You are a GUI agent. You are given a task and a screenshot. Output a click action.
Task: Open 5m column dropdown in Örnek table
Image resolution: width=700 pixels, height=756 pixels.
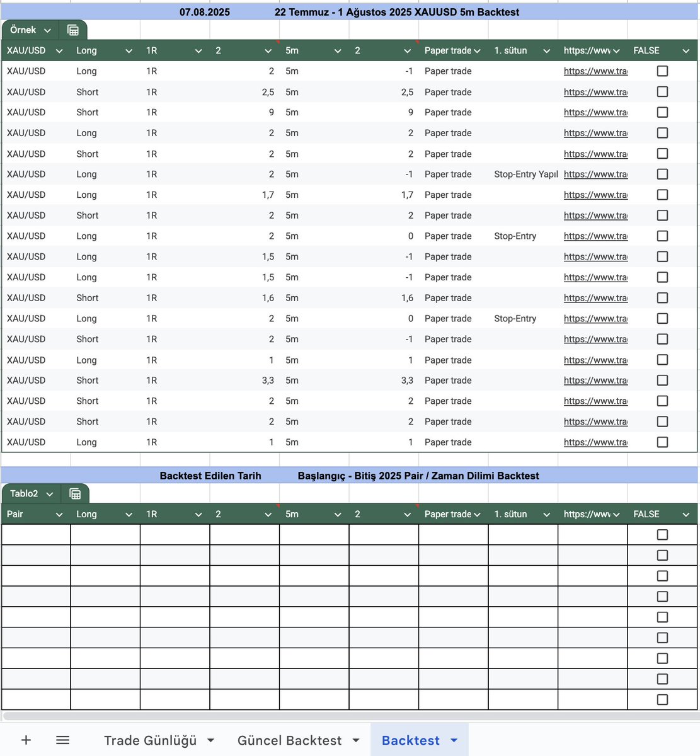[x=338, y=51]
